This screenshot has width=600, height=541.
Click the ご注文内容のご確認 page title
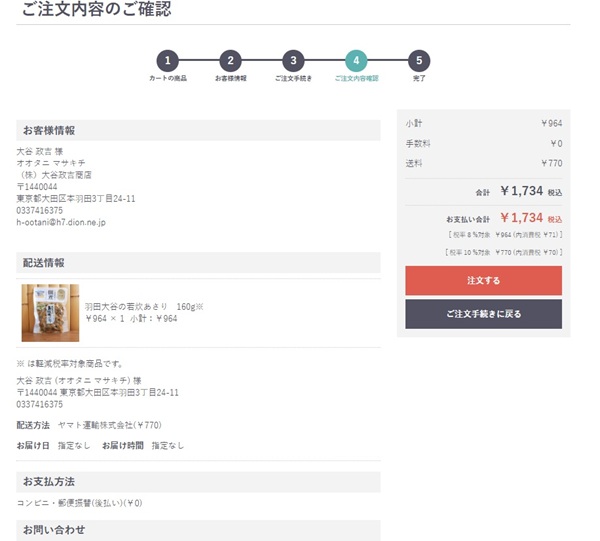pyautogui.click(x=96, y=11)
